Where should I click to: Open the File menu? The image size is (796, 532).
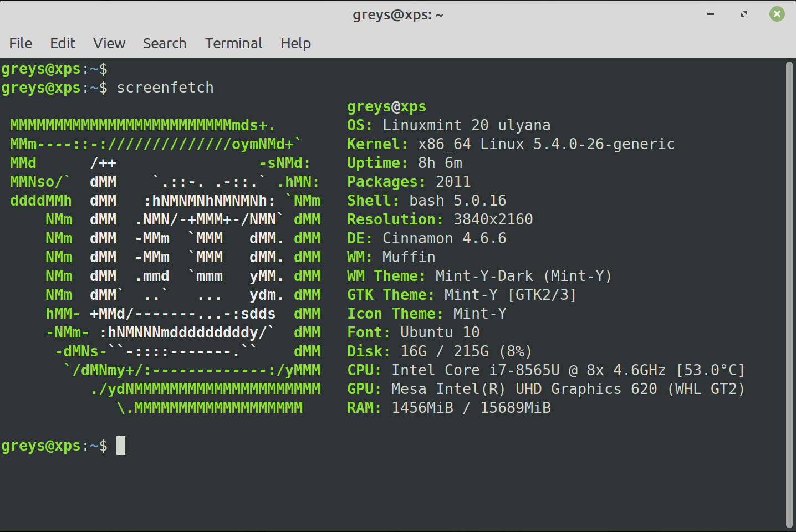tap(21, 43)
